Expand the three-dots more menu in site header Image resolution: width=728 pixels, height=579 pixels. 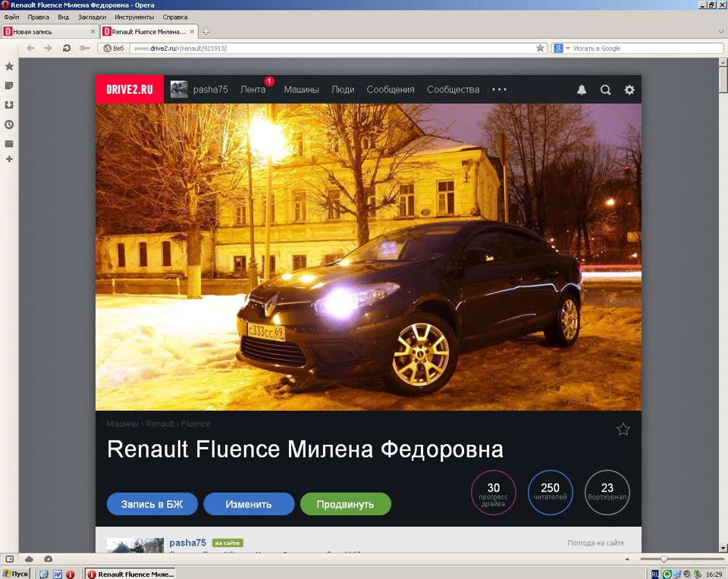[499, 89]
